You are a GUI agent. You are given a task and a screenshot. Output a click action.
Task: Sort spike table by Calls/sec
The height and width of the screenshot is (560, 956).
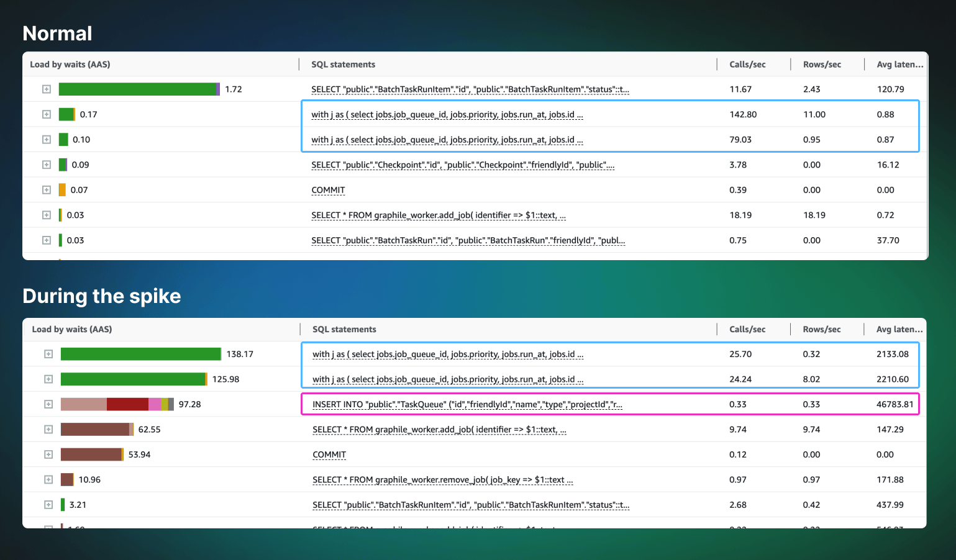pyautogui.click(x=747, y=330)
